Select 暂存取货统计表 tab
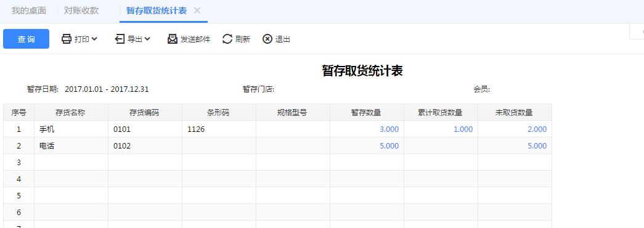Image resolution: width=644 pixels, height=228 pixels. tap(157, 10)
